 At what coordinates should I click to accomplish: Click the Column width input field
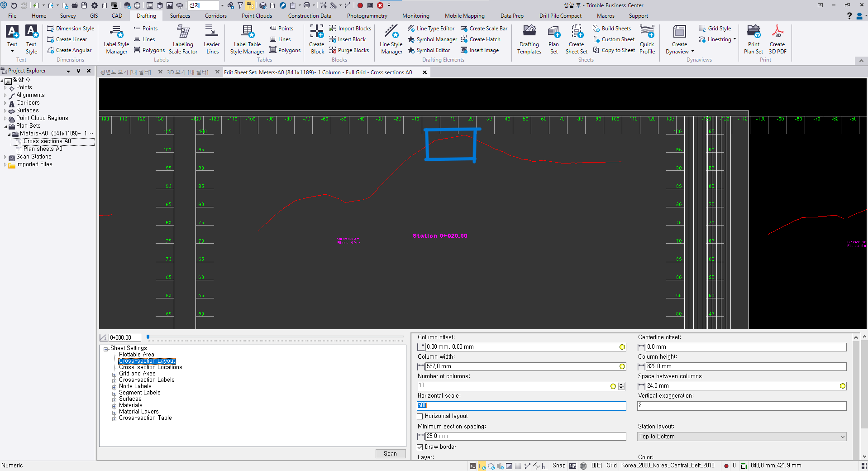pyautogui.click(x=520, y=366)
